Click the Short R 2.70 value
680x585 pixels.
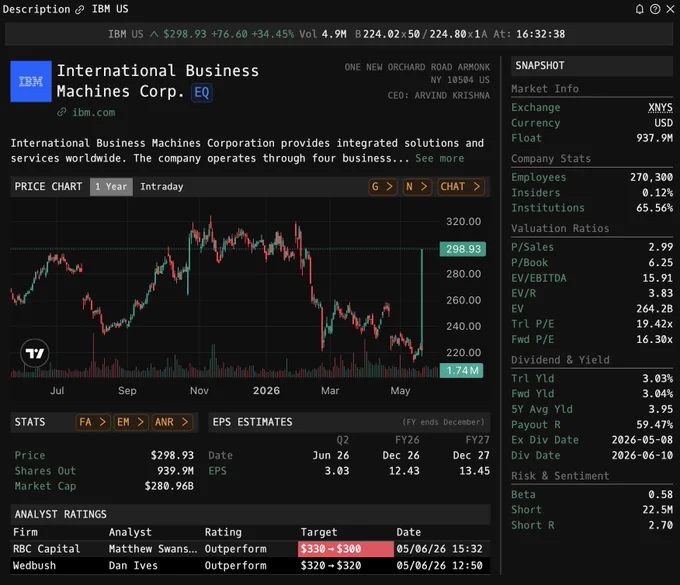pyautogui.click(x=660, y=525)
